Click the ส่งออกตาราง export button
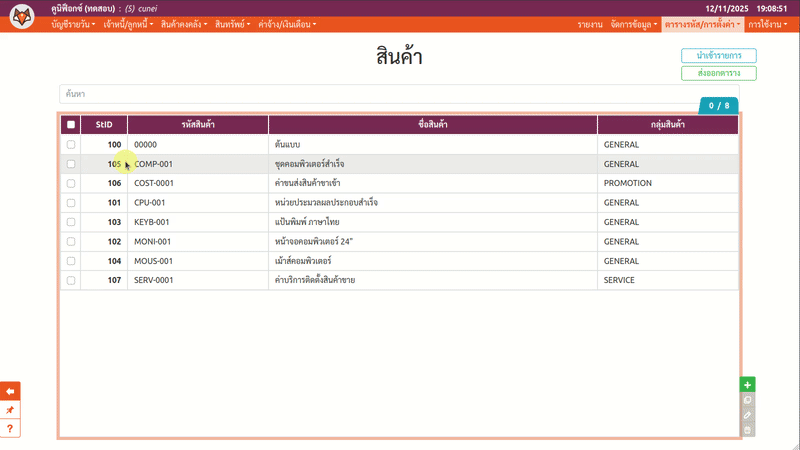Image resolution: width=800 pixels, height=450 pixels. [718, 73]
